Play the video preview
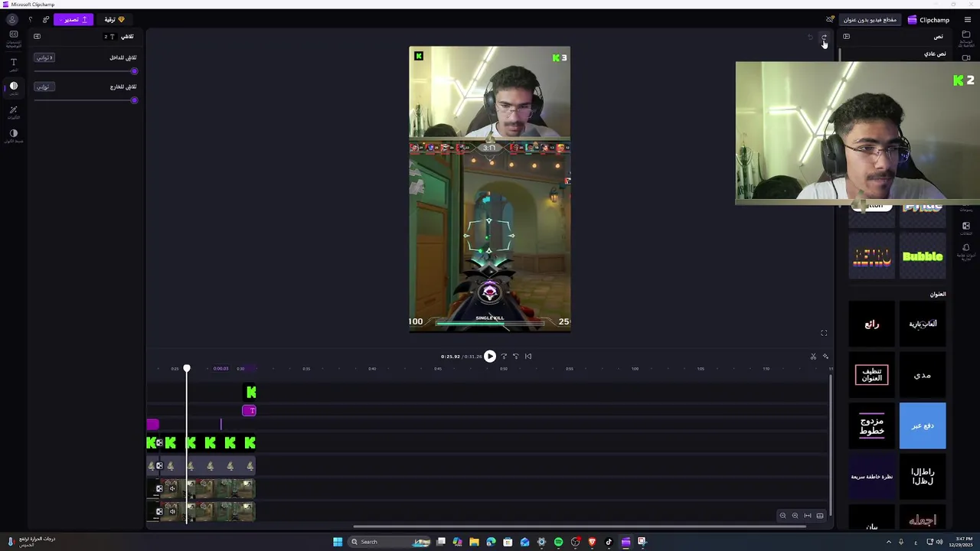 pyautogui.click(x=490, y=356)
